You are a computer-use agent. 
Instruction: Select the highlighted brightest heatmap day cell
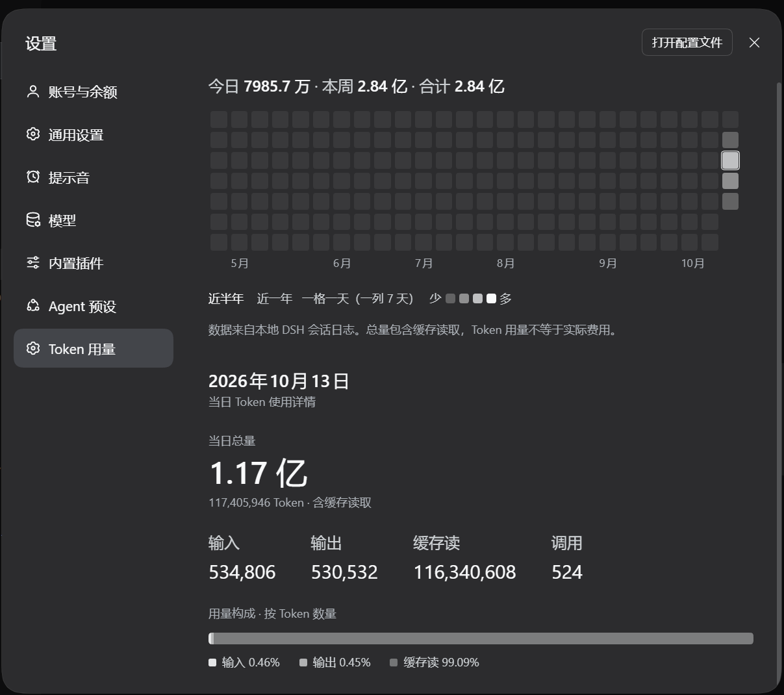(x=730, y=160)
